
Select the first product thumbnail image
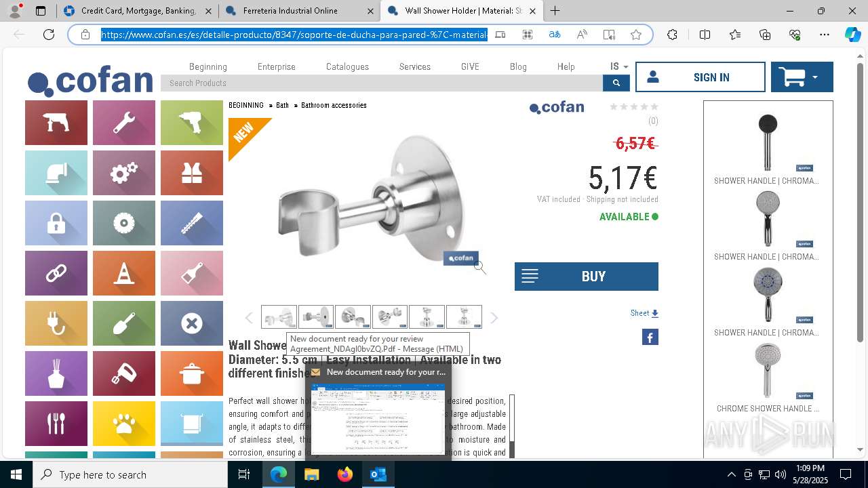pyautogui.click(x=279, y=317)
